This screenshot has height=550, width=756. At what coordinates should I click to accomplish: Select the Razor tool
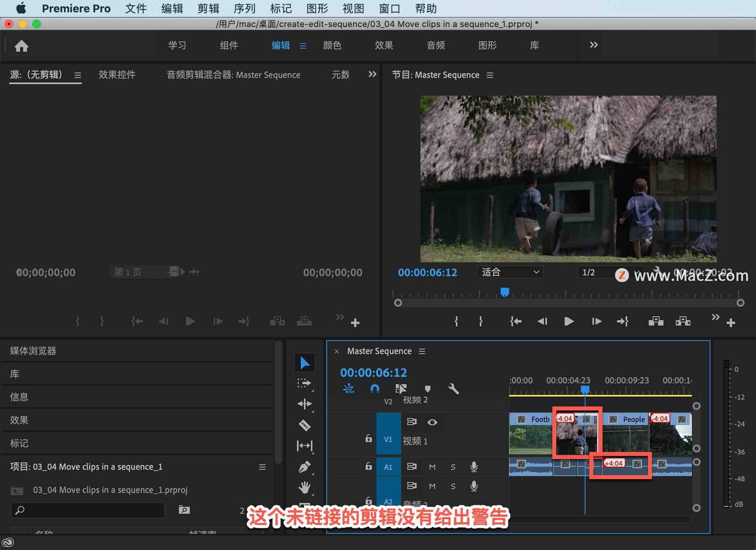[x=304, y=425]
